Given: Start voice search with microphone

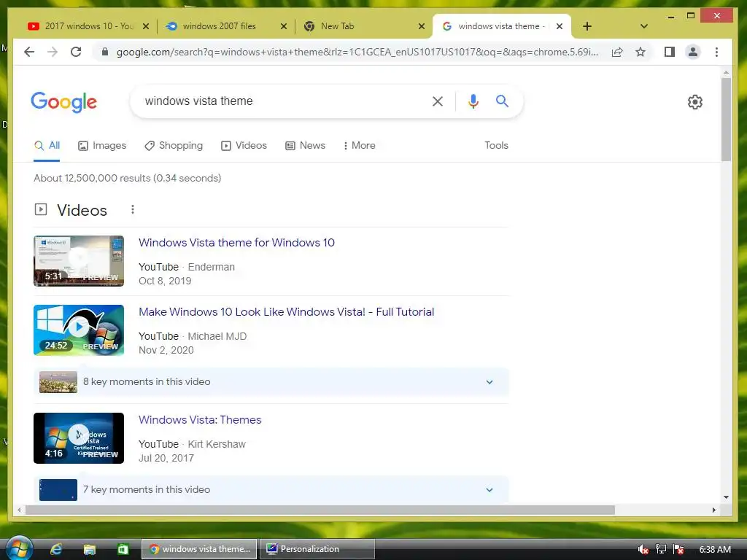Looking at the screenshot, I should [473, 101].
